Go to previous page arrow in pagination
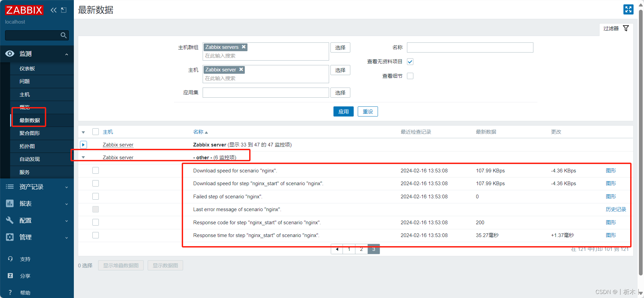The image size is (644, 298). [x=337, y=249]
